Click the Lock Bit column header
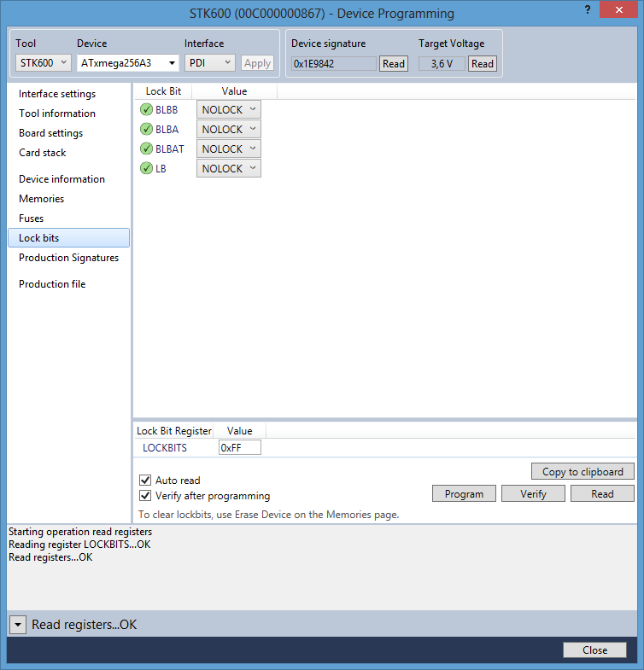 (163, 91)
